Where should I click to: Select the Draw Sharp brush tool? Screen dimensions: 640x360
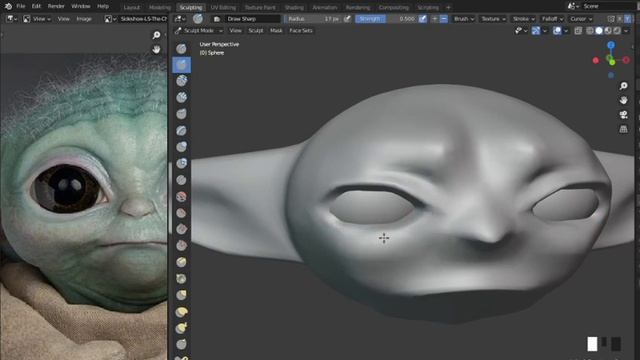[181, 65]
